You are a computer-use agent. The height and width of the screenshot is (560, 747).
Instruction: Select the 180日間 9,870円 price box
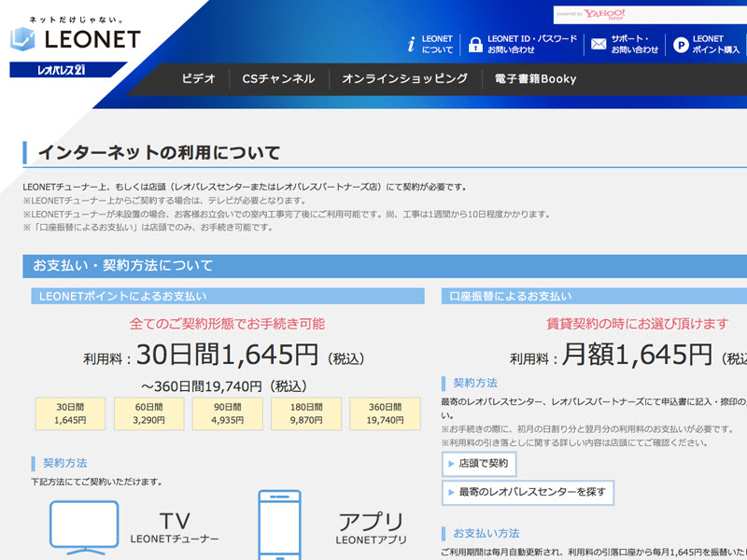coord(306,413)
